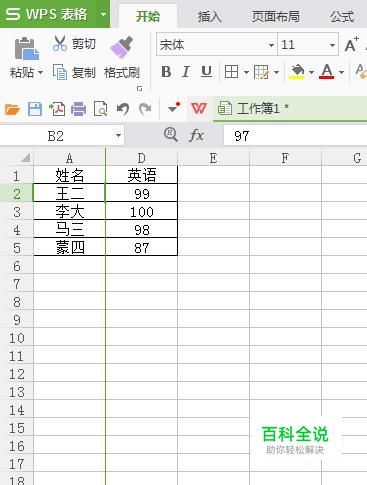The width and height of the screenshot is (367, 485).
Task: Click the cell with value 99
Action: [x=142, y=193]
